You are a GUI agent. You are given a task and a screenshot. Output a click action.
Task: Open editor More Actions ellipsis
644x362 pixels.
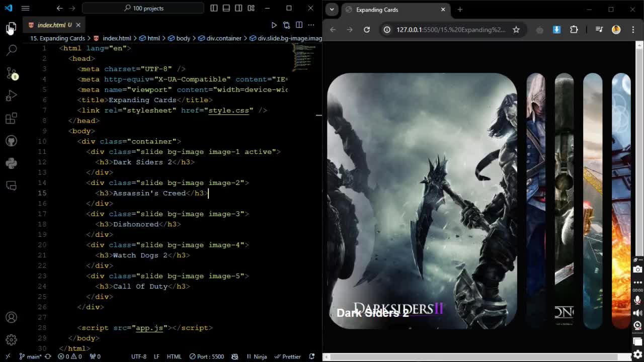(x=311, y=25)
